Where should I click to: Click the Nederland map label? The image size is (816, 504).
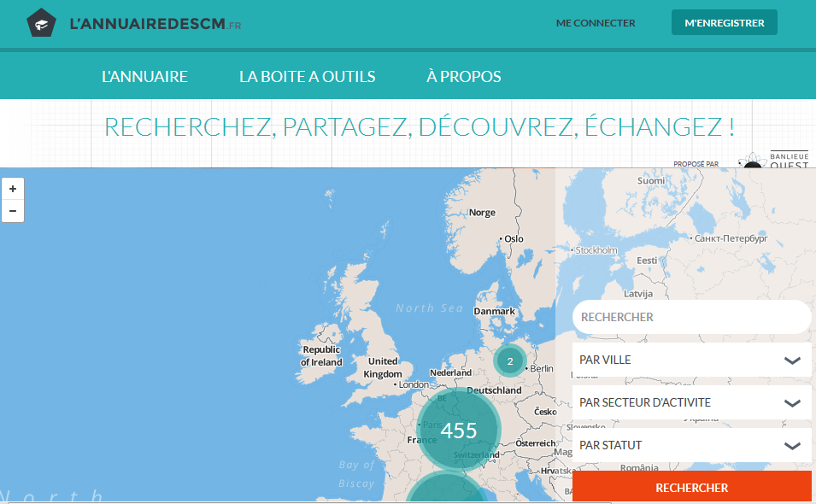[x=450, y=372]
